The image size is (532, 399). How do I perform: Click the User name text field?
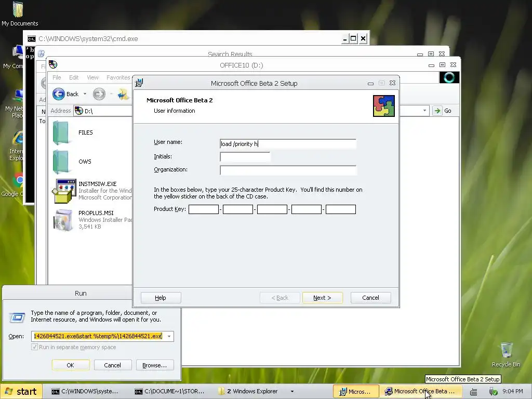[x=288, y=144]
